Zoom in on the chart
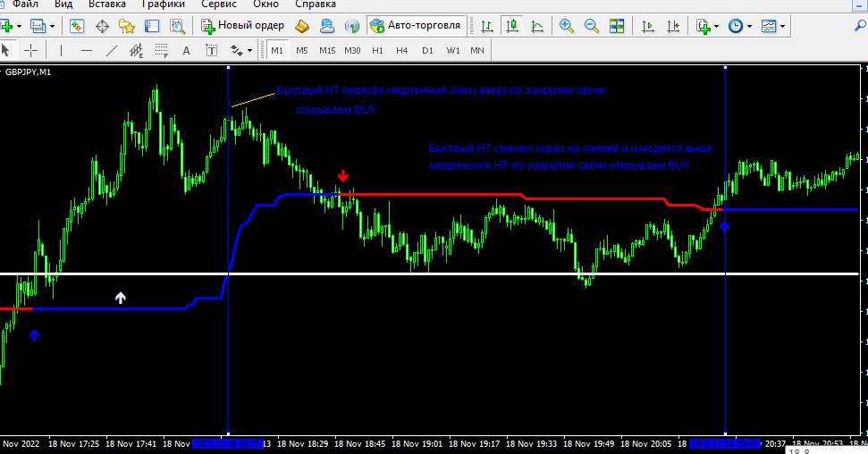The height and width of the screenshot is (454, 868). 567,26
